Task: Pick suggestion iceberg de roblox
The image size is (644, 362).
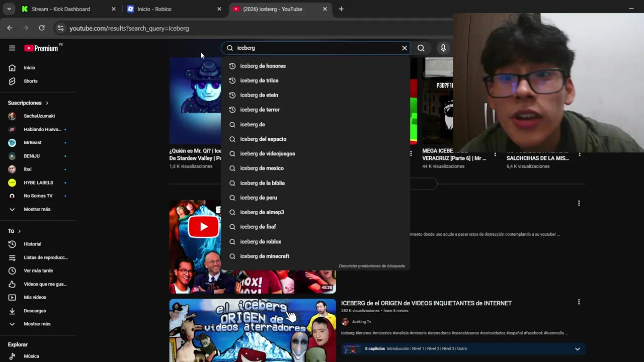Action: (315, 242)
